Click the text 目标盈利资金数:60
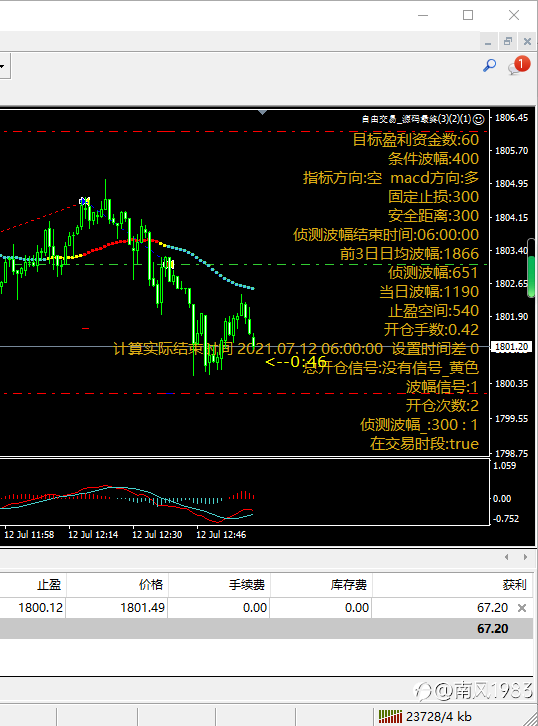The image size is (538, 726). (415, 139)
